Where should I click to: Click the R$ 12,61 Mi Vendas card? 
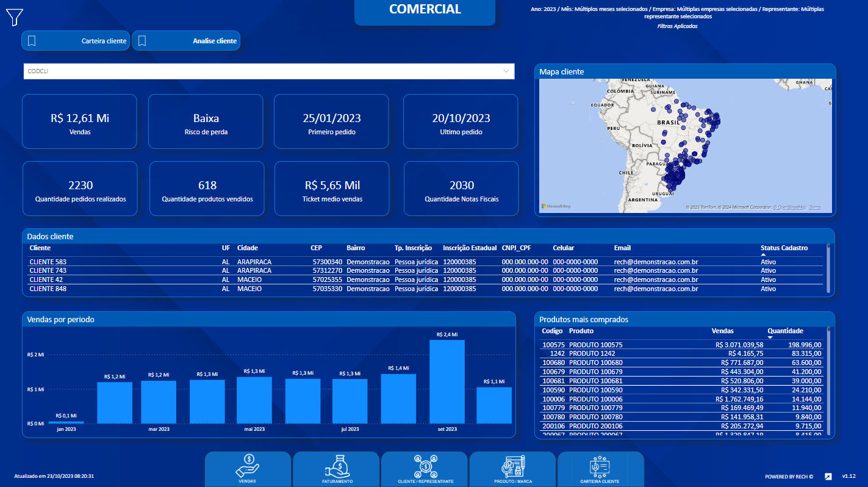click(80, 121)
